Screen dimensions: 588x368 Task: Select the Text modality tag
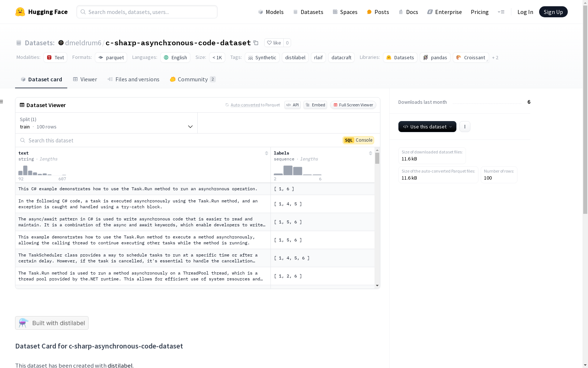pyautogui.click(x=55, y=57)
